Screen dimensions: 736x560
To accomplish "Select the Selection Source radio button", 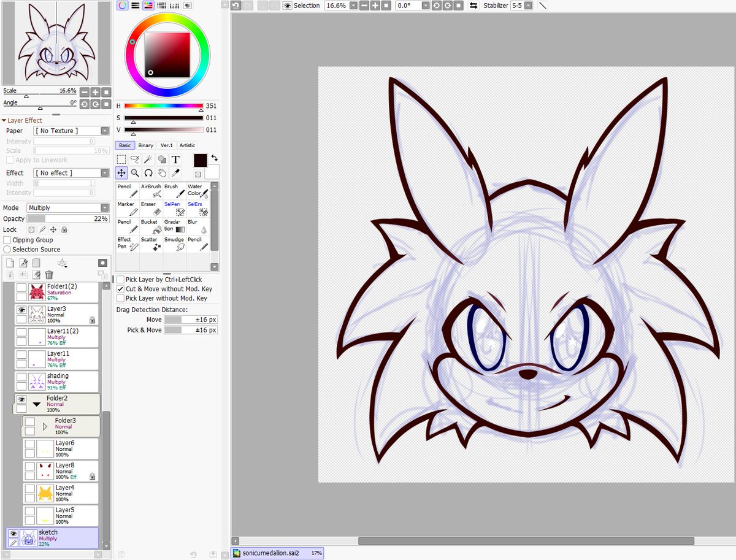I will pyautogui.click(x=7, y=249).
